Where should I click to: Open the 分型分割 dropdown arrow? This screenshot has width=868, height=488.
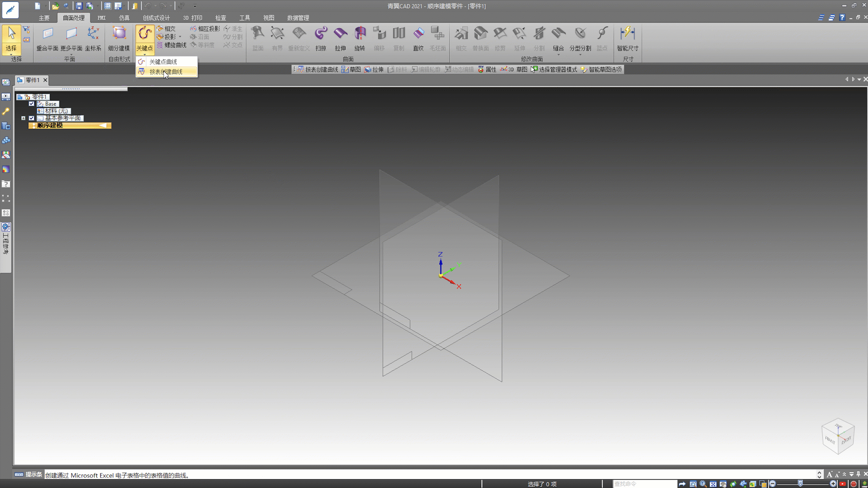click(580, 55)
